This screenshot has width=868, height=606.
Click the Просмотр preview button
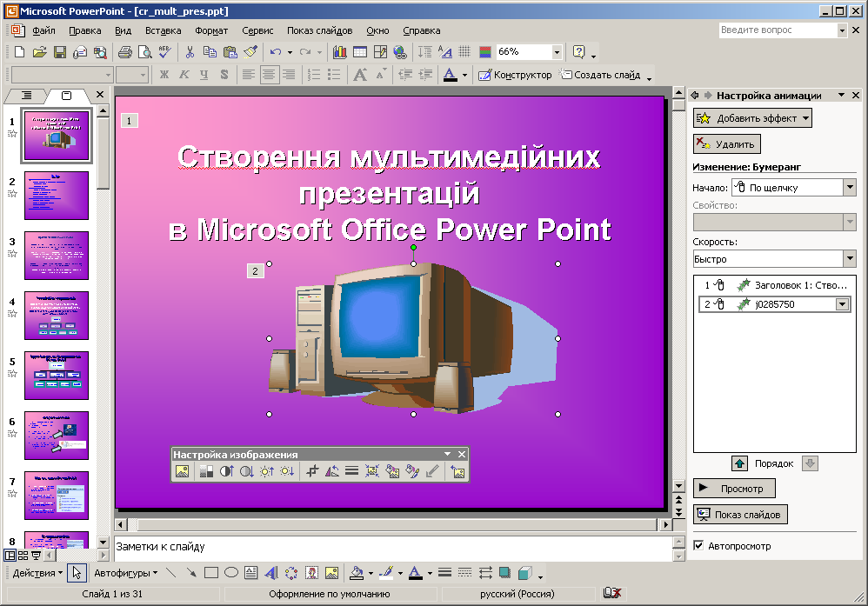[734, 488]
